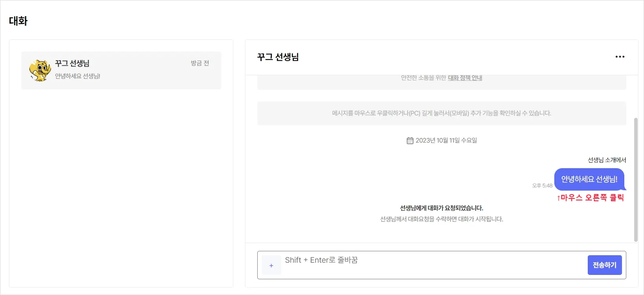Focus the Shift + Enter message input field
644x295 pixels.
[x=433, y=265]
